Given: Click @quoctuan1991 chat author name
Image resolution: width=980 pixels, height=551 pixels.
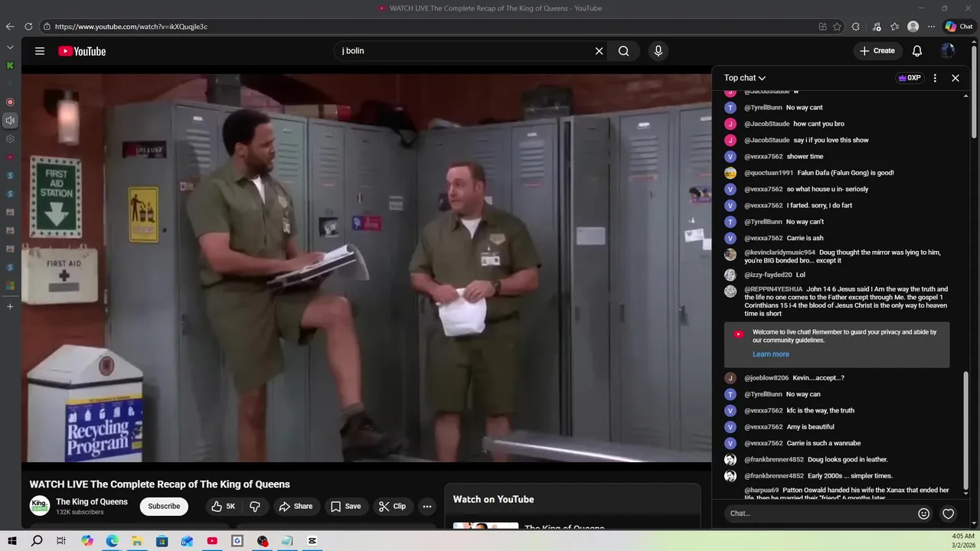Looking at the screenshot, I should (769, 173).
